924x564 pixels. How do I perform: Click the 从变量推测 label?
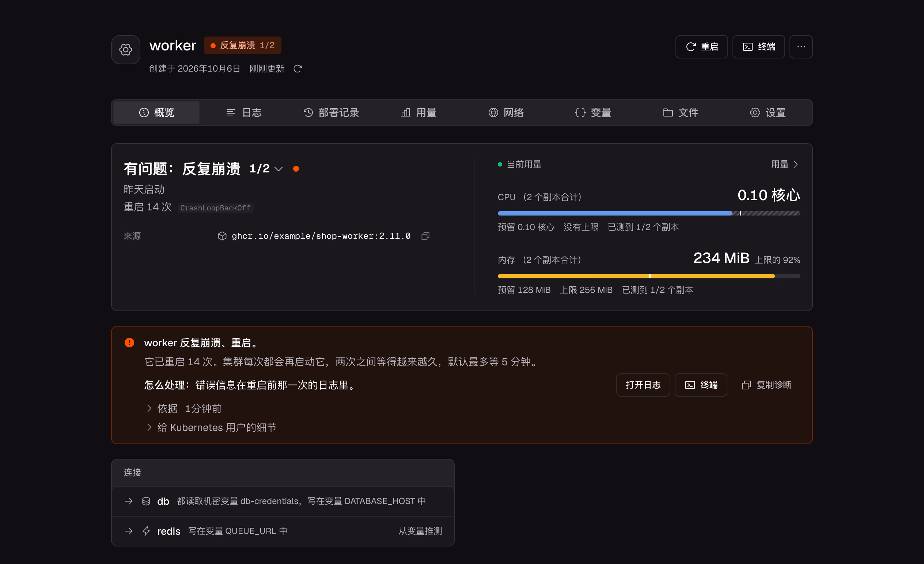point(420,531)
